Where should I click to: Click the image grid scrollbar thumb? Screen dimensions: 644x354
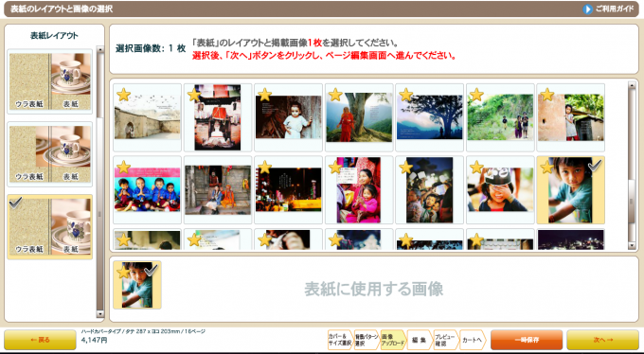632,202
